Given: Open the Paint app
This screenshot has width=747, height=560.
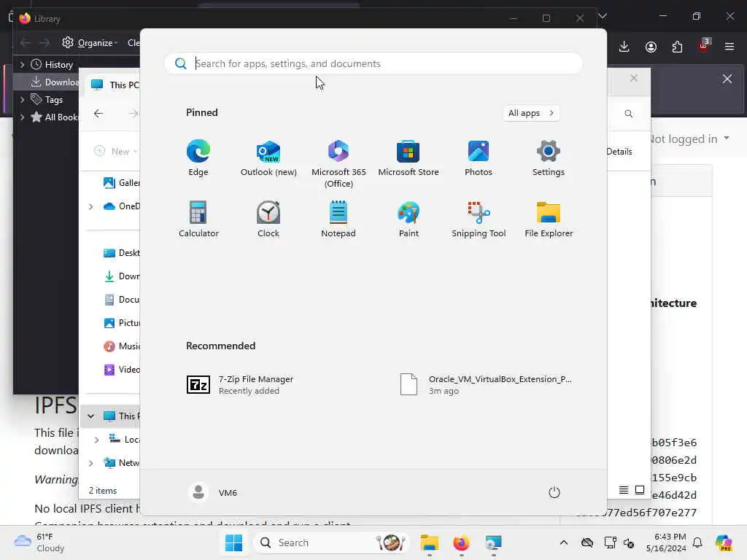Looking at the screenshot, I should point(409,219).
